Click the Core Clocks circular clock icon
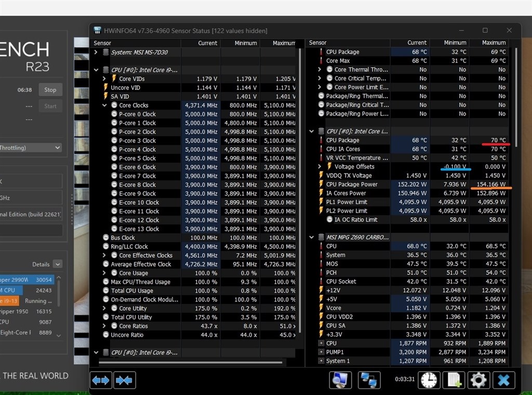 [114, 105]
